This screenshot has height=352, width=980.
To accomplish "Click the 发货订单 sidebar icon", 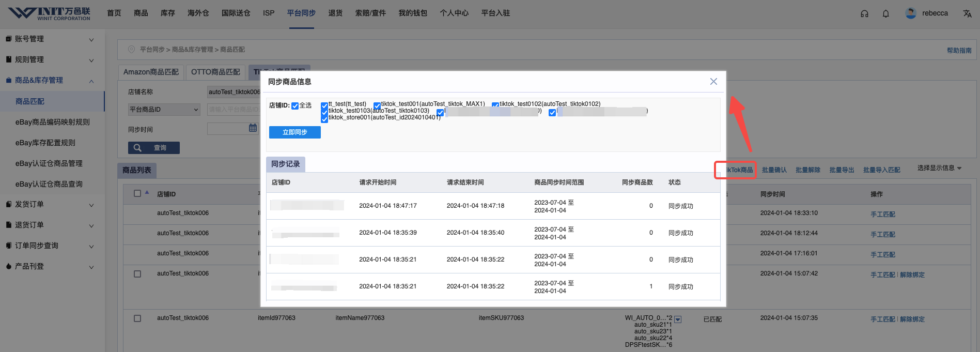I will point(8,204).
